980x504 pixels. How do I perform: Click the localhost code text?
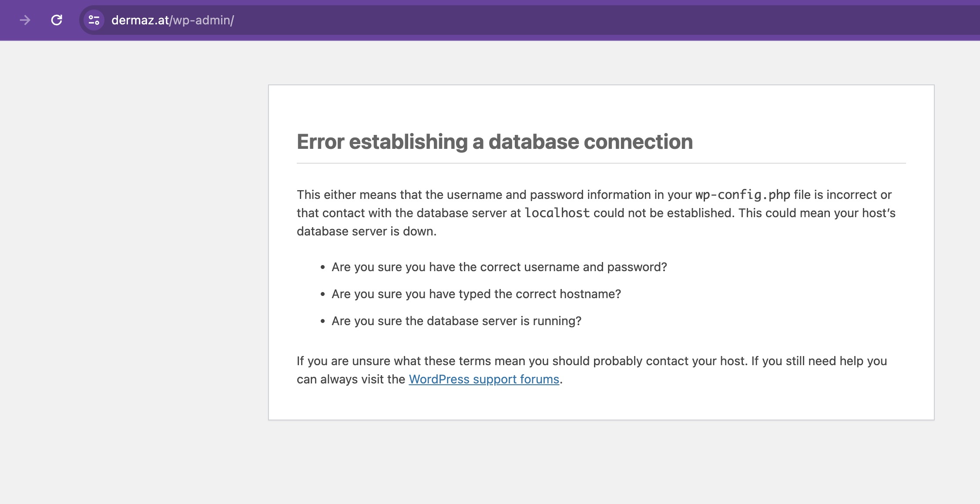click(557, 213)
